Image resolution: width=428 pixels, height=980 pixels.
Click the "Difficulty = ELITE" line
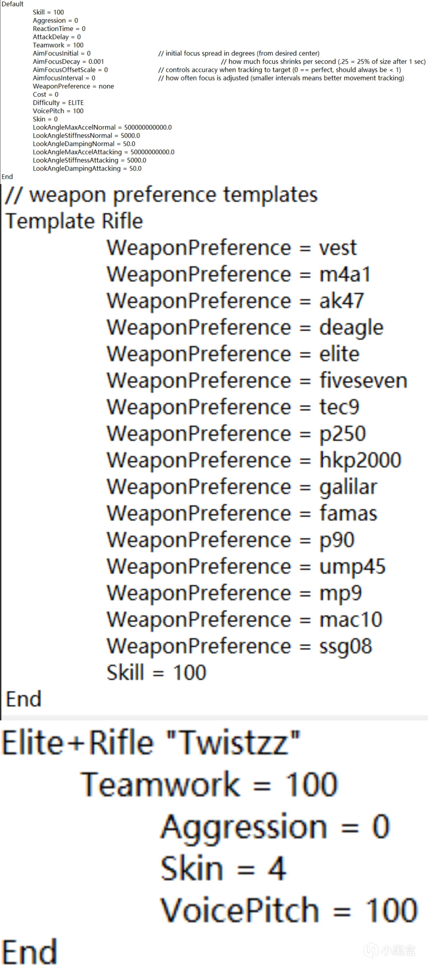[x=58, y=103]
